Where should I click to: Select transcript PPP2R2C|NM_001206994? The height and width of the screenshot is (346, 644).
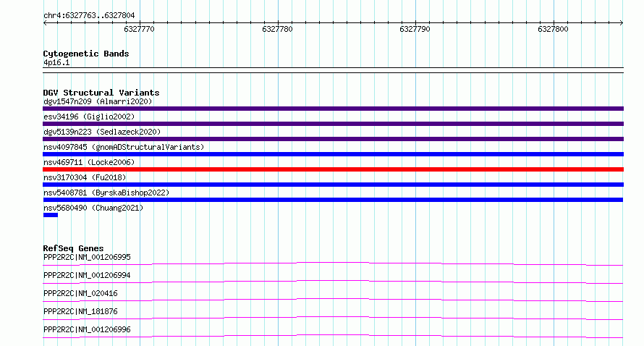[x=87, y=275]
